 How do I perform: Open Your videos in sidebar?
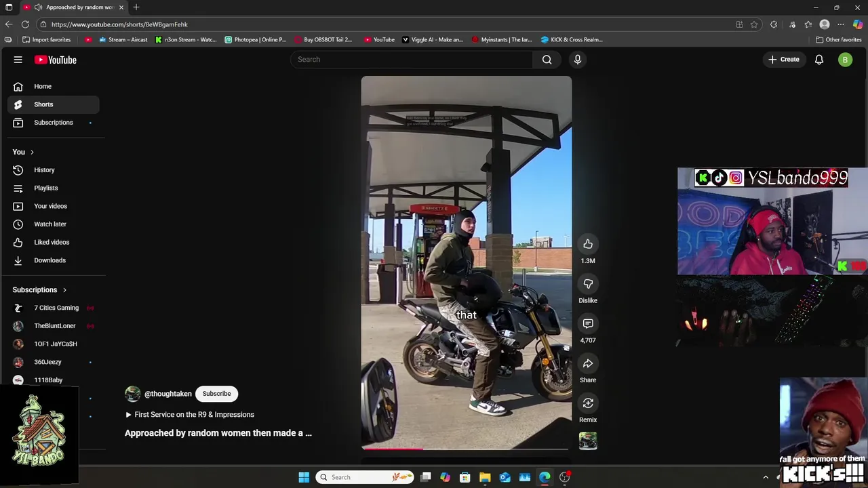(53, 206)
